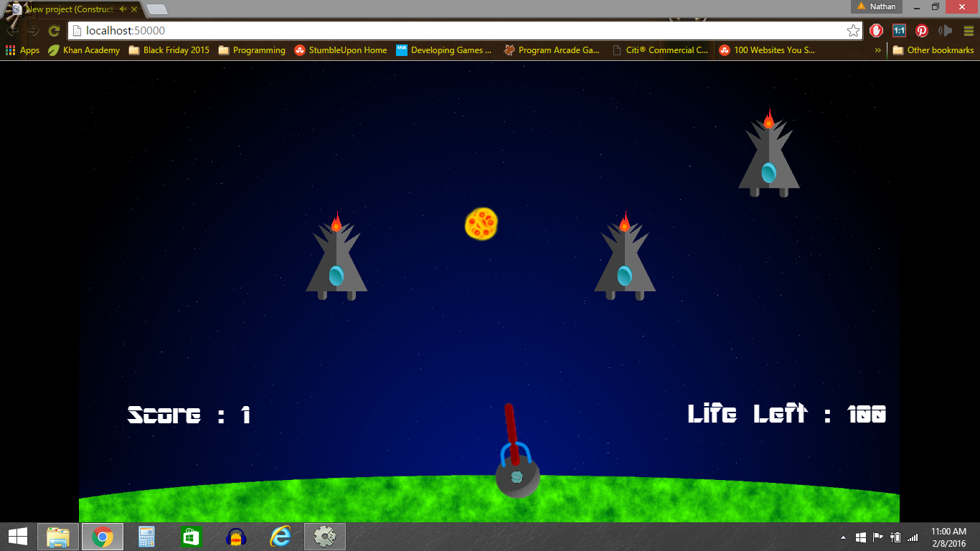The image size is (980, 551).
Task: Expand the Programming bookmark folder
Action: tap(252, 50)
